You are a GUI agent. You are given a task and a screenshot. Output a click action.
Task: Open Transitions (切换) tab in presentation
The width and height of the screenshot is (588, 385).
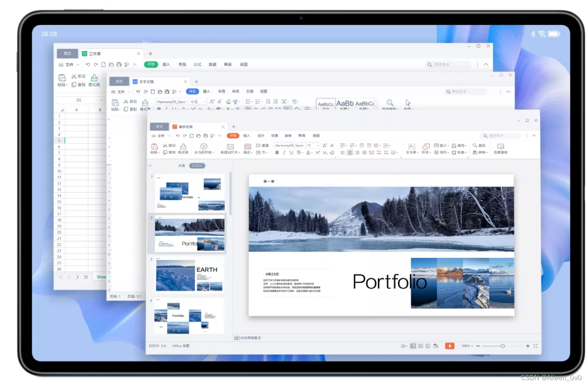tap(275, 136)
